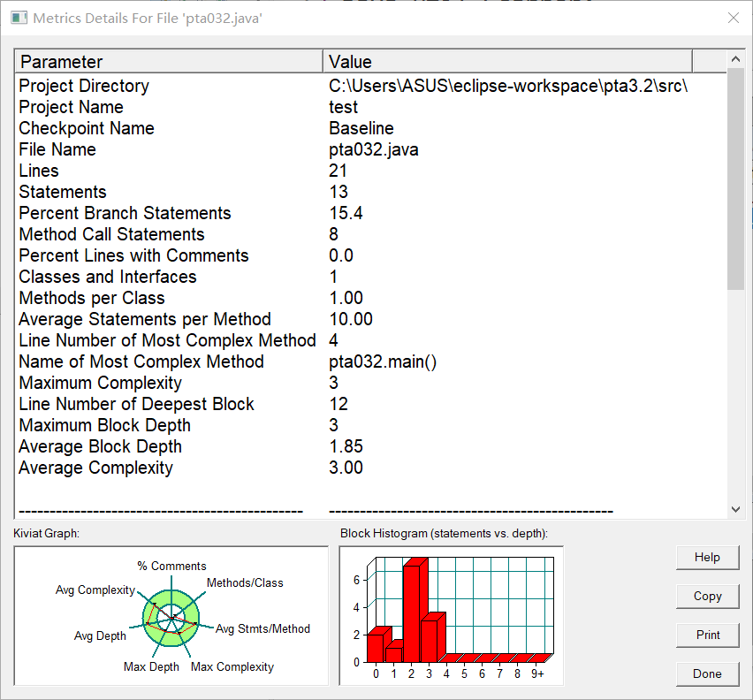Screen dimensions: 753x700
Task: Click the 10.00 average statements value
Action: [351, 319]
